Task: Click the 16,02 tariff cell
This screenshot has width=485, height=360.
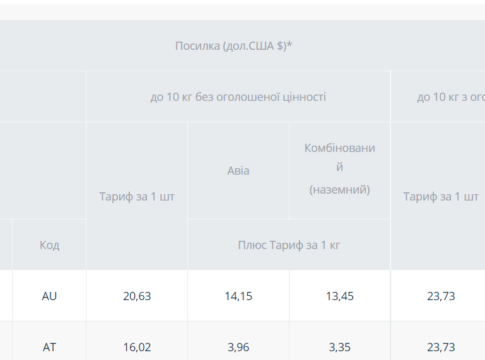Action: (137, 347)
